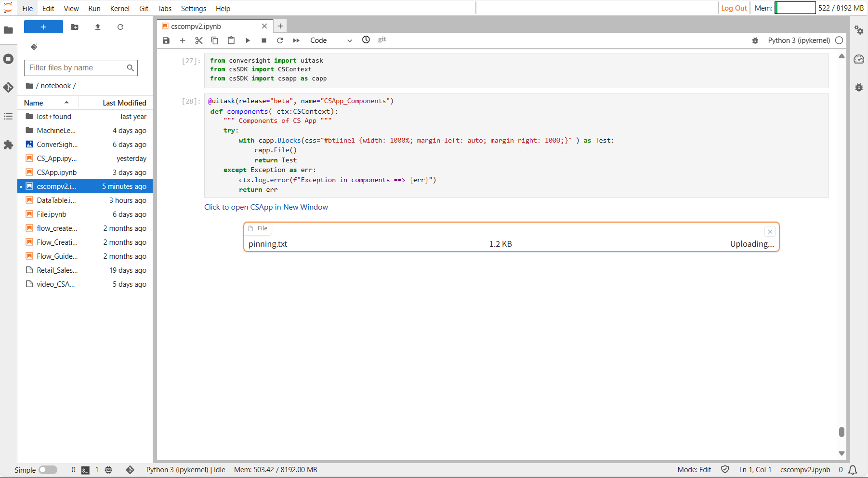
Task: Switch kernel via Python 3 (ipykernel)
Action: pos(799,40)
